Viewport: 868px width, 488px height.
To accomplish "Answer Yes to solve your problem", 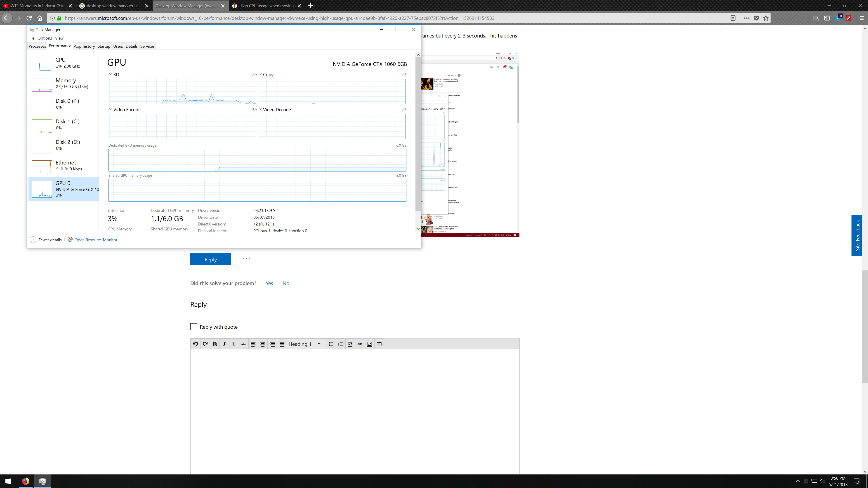I will tap(269, 283).
